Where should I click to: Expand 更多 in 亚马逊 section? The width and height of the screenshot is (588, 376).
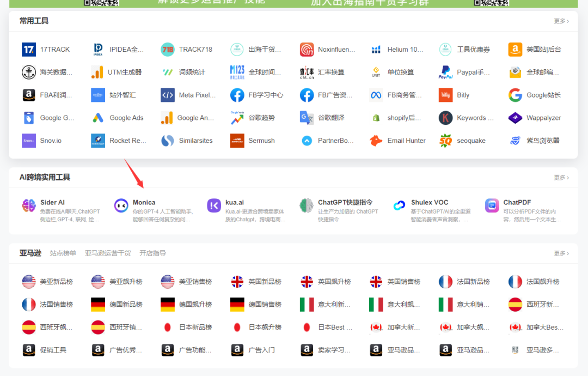(x=561, y=253)
